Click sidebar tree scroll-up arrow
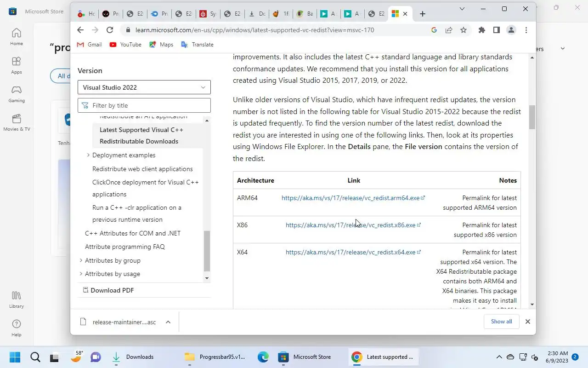This screenshot has width=588, height=368. 207,121
